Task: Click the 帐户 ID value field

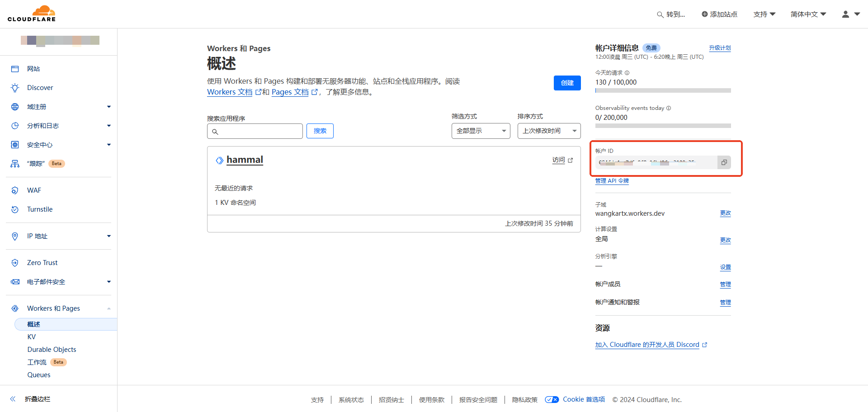Action: coord(656,162)
